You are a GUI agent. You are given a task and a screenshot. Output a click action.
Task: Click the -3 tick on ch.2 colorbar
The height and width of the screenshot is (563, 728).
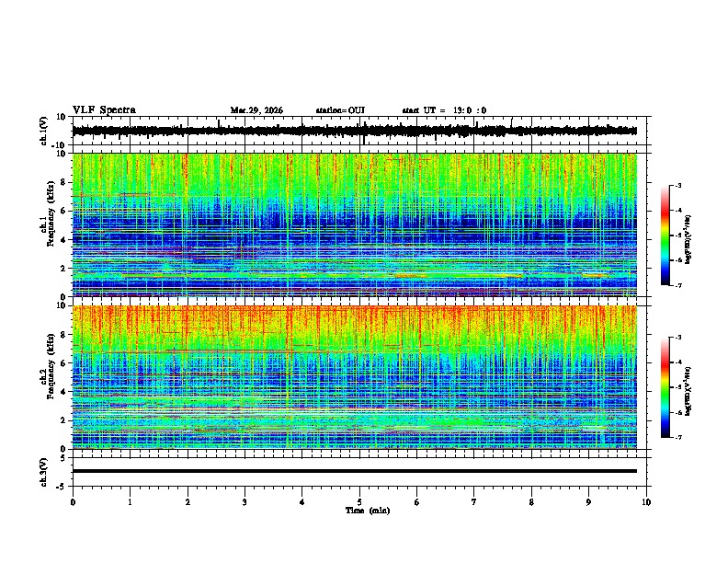[678, 338]
